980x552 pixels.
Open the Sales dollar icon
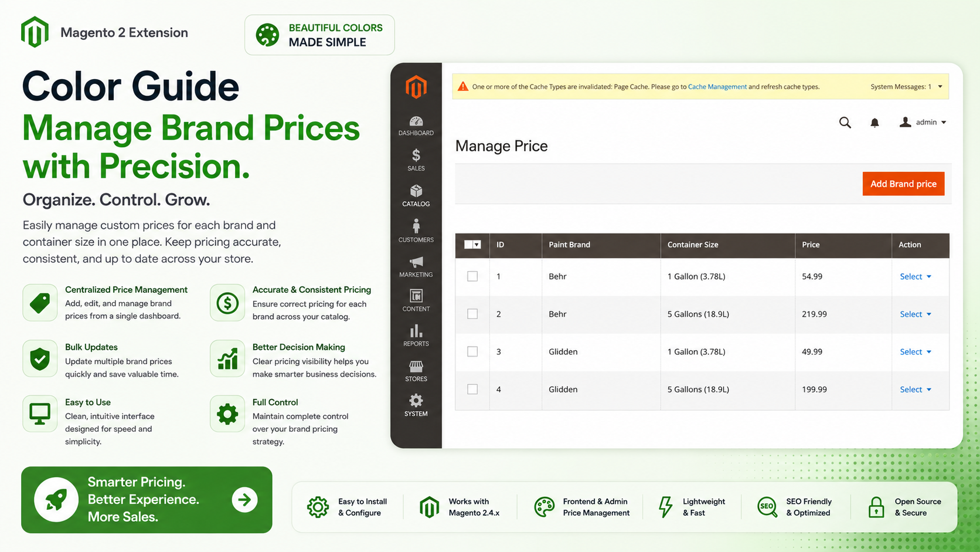(416, 155)
